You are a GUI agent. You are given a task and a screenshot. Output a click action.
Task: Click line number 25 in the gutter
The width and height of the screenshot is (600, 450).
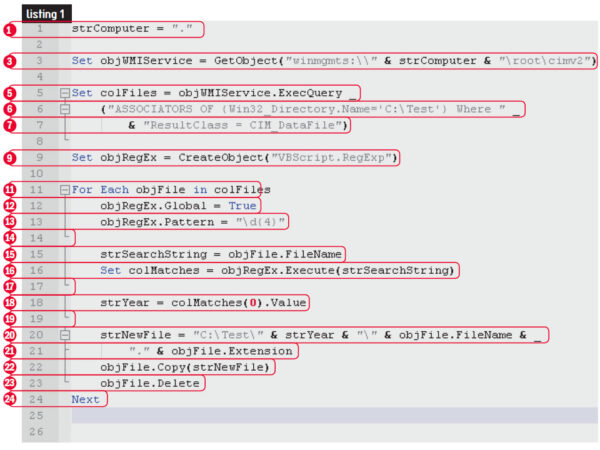[40, 415]
